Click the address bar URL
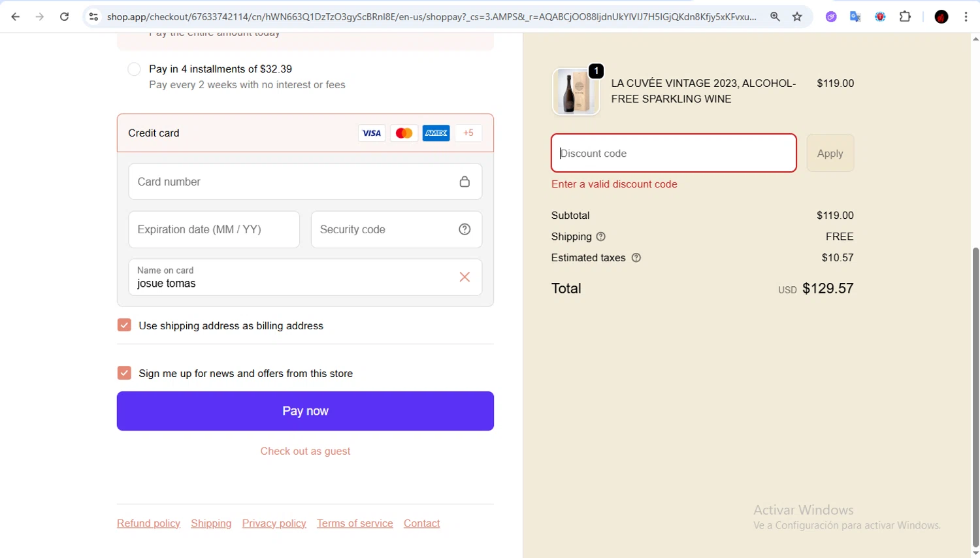980x558 pixels. (x=431, y=17)
